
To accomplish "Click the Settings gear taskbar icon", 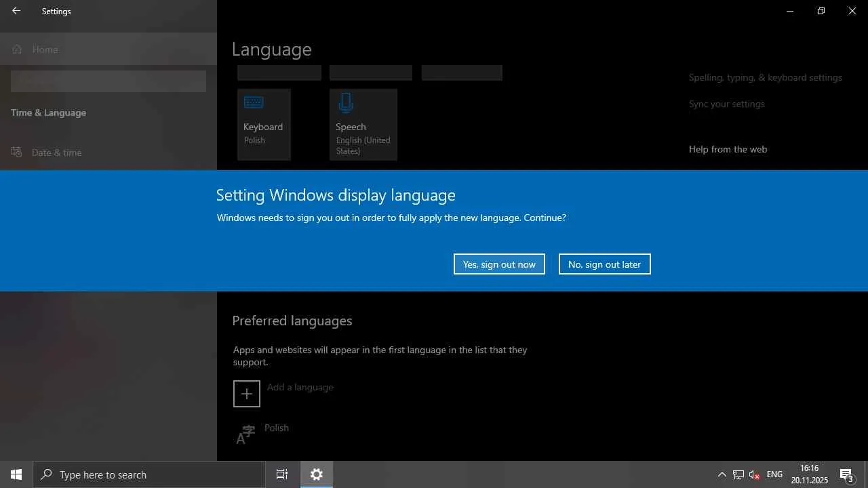I will 317,474.
